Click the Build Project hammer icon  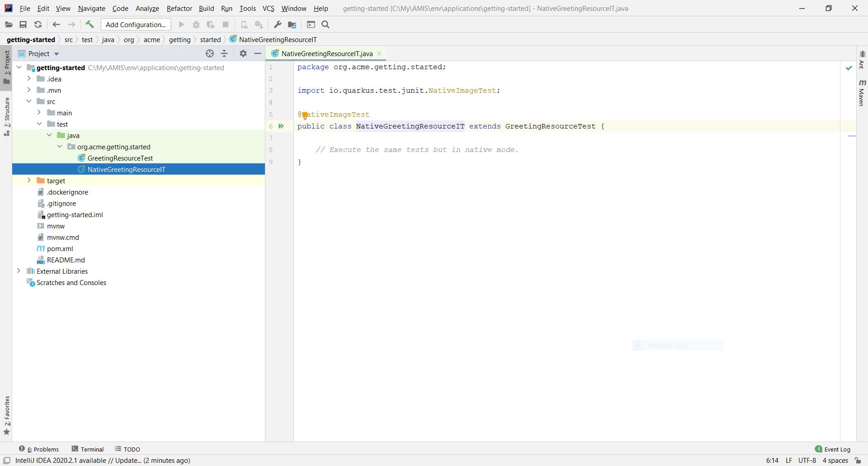[x=90, y=24]
